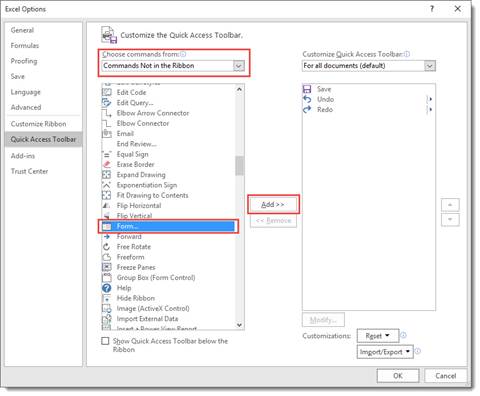Click the Flip Horizontal icon

(107, 206)
